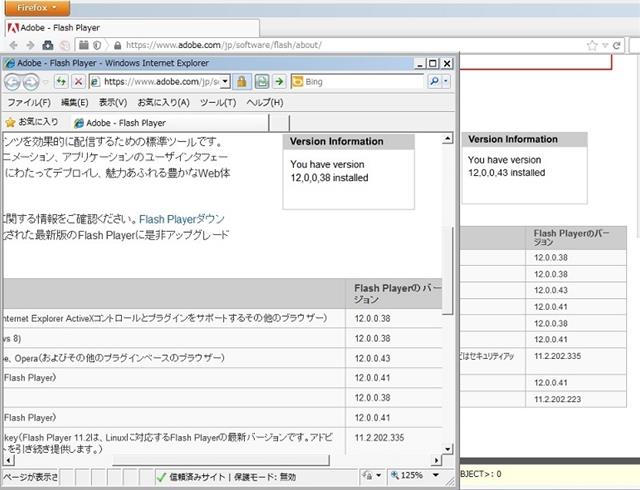Follow the Flash Playerダウン link
This screenshot has height=490, width=640.
(x=182, y=219)
